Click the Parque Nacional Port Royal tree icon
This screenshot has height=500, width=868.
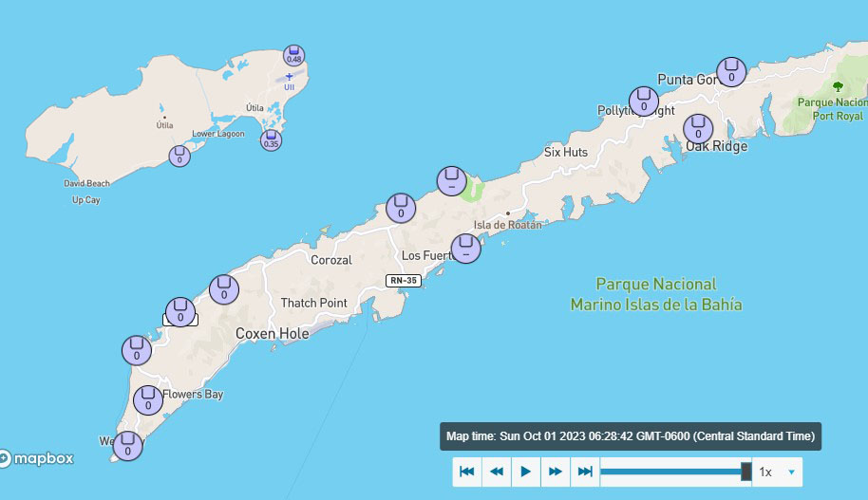(x=838, y=86)
